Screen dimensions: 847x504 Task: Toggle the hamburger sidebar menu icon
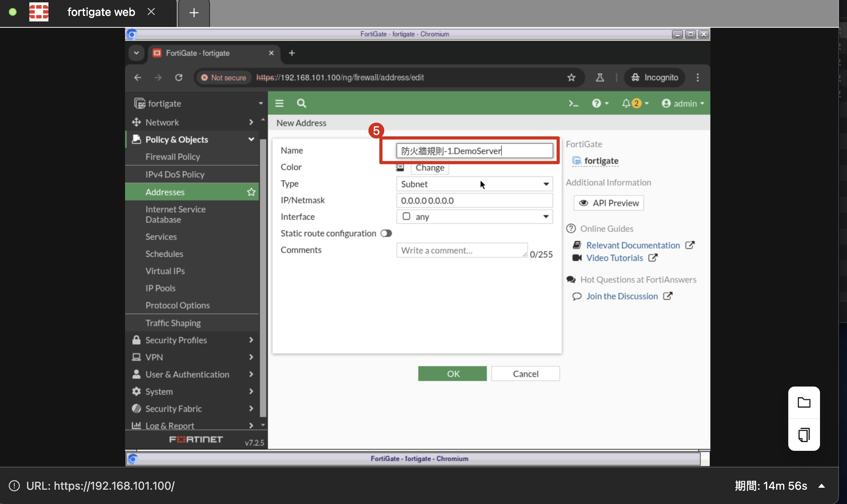279,104
